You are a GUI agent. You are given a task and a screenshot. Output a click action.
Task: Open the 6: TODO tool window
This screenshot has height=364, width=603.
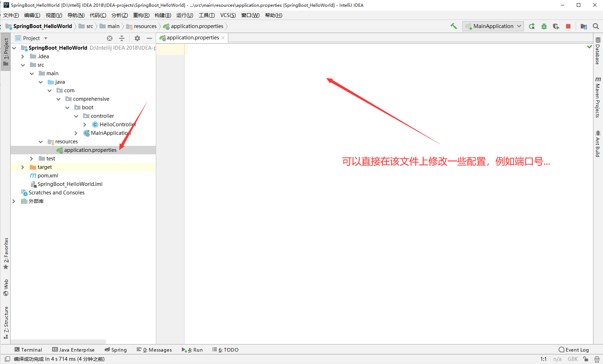click(x=225, y=350)
